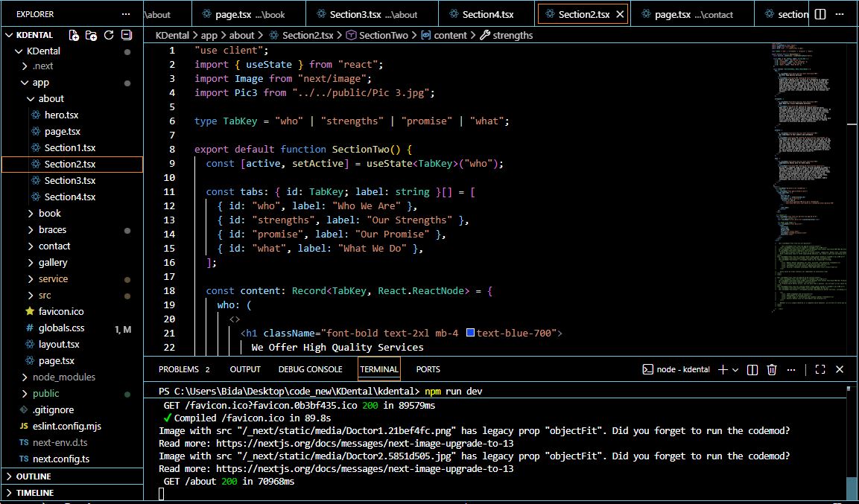Open the page.tsx book editor tab
The height and width of the screenshot is (504, 859).
(x=250, y=15)
